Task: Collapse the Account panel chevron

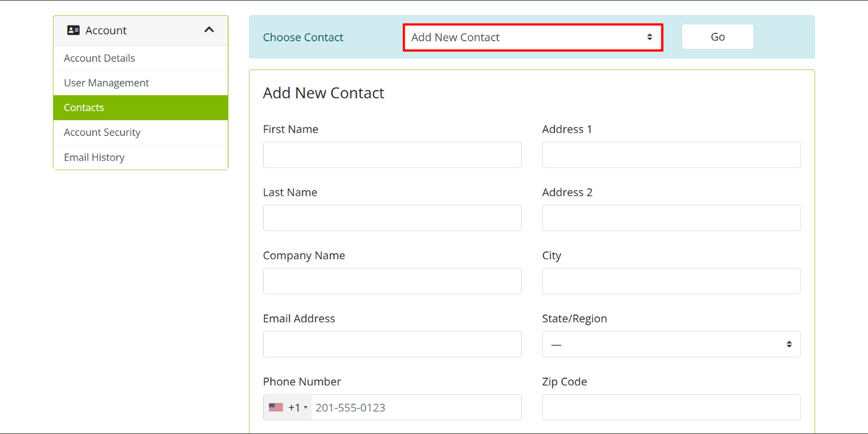Action: (x=209, y=30)
